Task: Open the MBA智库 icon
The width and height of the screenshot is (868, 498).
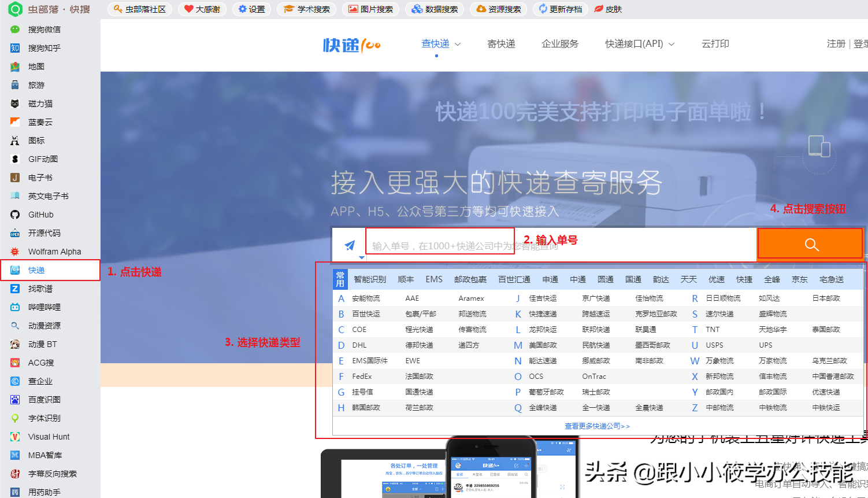Action: (15, 455)
